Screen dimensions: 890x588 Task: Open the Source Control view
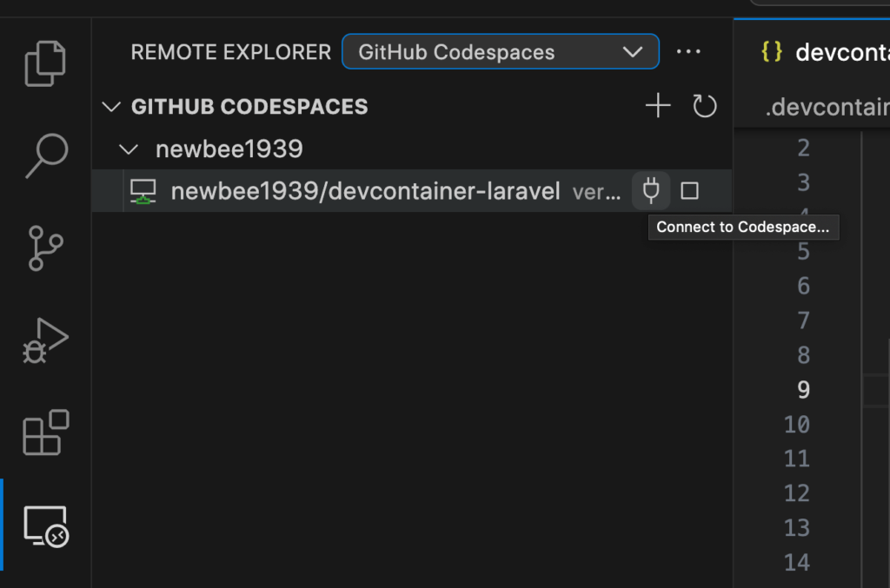coord(45,248)
